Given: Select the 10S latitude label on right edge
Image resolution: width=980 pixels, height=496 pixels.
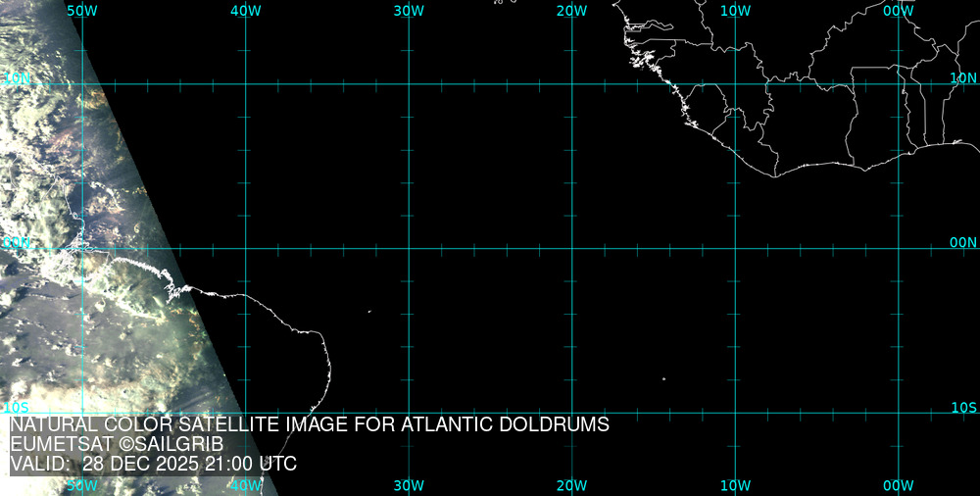Looking at the screenshot, I should coord(963,407).
